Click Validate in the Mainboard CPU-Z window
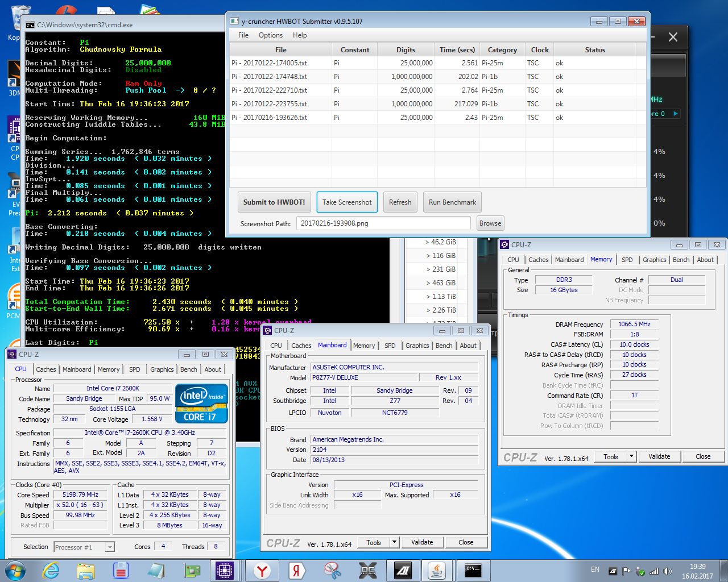The image size is (728, 582). coord(423,542)
